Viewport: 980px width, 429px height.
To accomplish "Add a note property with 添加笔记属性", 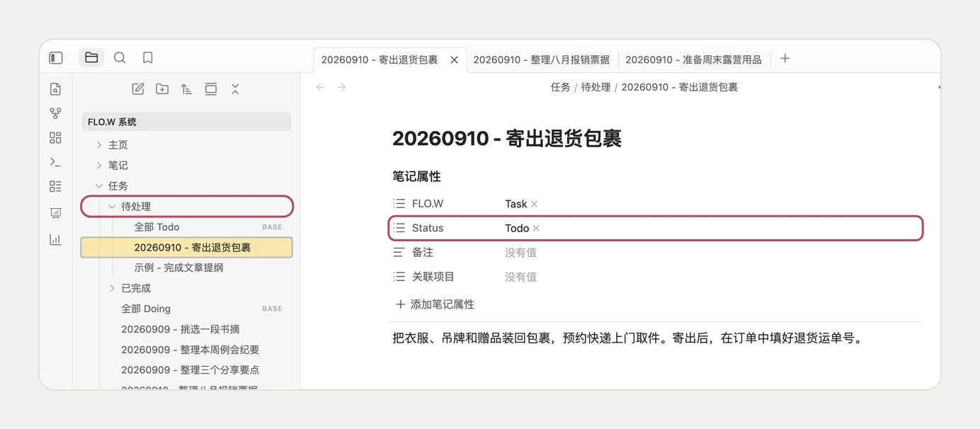I will point(435,304).
